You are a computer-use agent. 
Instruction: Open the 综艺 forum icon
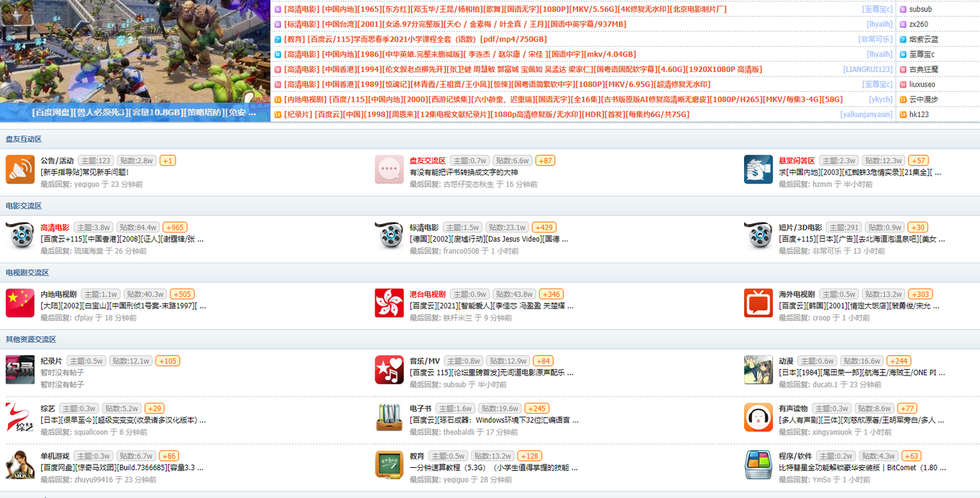(20, 417)
